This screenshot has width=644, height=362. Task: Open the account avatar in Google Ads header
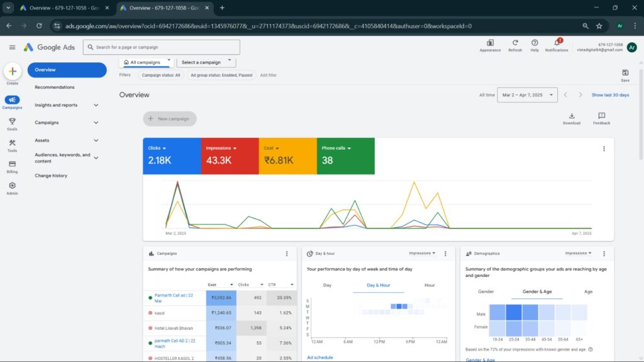pos(631,47)
